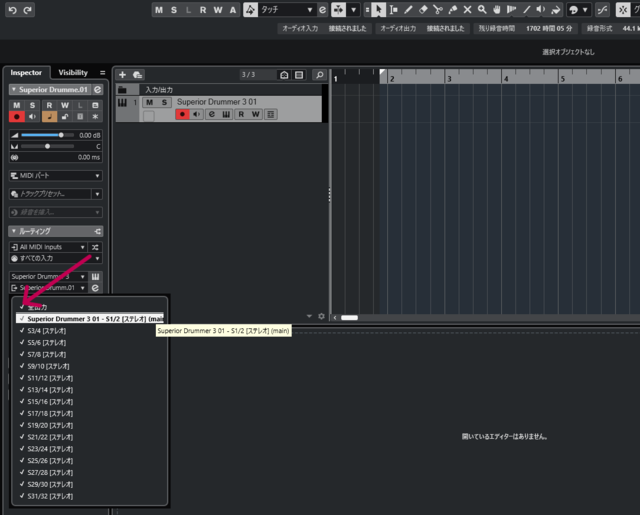Viewport: 640px width, 515px height.
Task: Click the undo arrow in top toolbar
Action: coord(11,9)
